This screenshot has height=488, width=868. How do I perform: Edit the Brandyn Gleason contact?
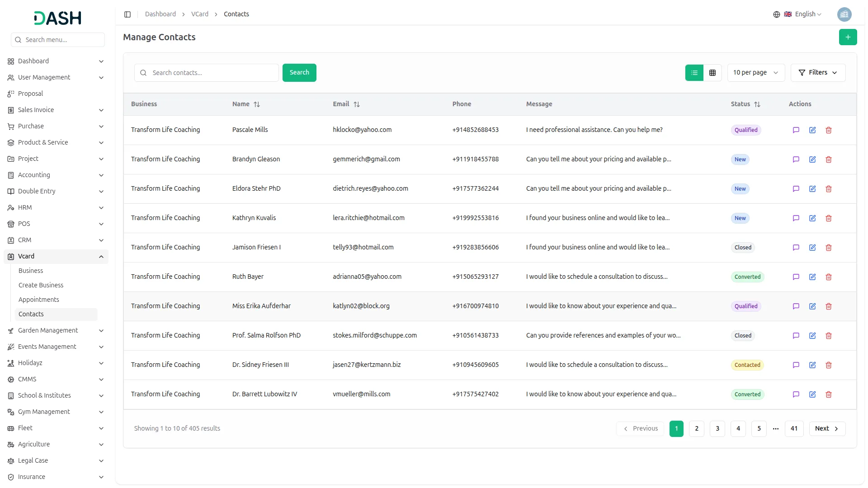click(x=812, y=160)
